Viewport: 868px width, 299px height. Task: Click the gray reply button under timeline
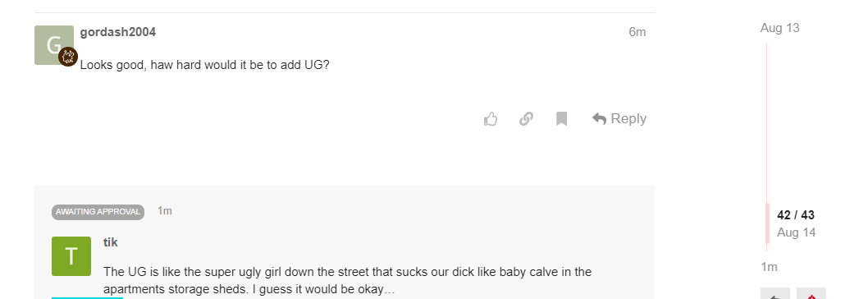click(x=775, y=293)
